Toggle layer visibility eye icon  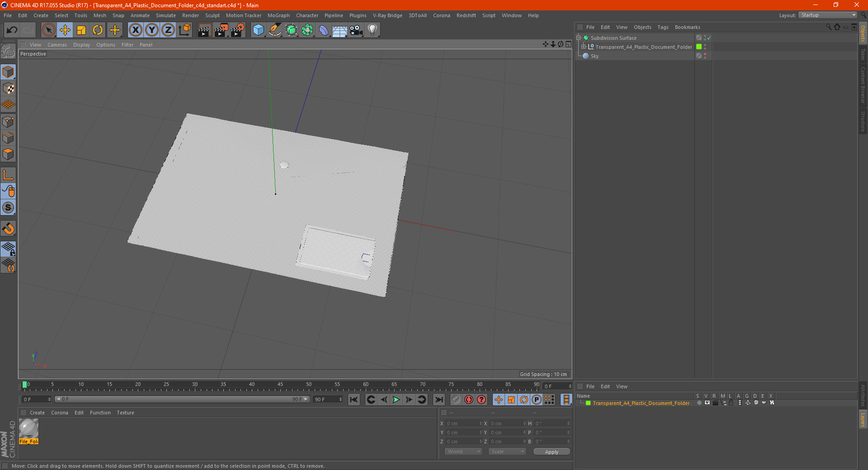pyautogui.click(x=707, y=403)
